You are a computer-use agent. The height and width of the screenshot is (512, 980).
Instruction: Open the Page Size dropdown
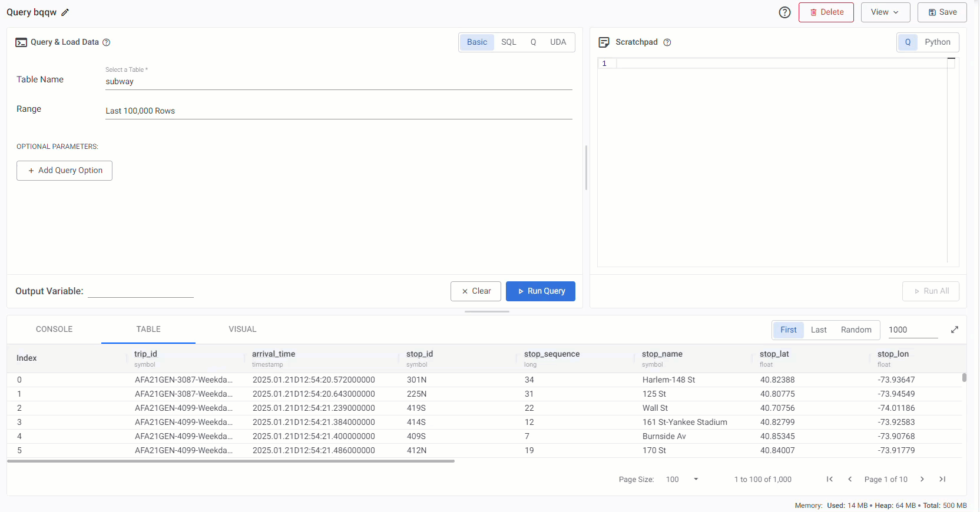[683, 480]
